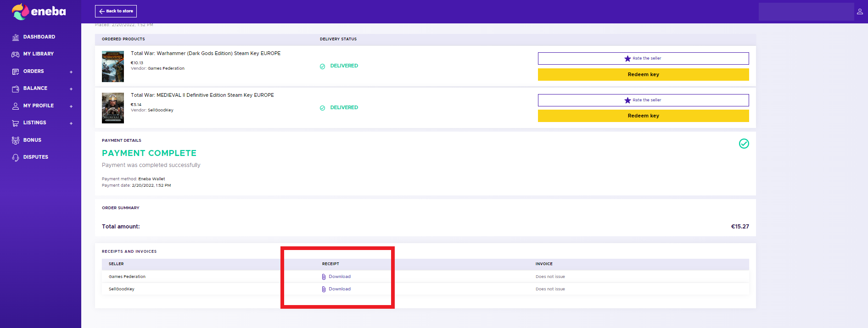
Task: Rate the seller Games Federation
Action: (643, 58)
